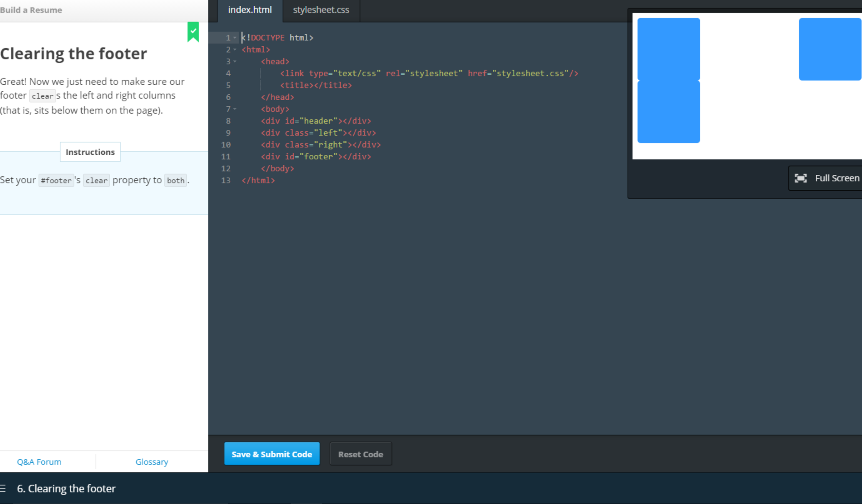Screen dimensions: 862x504
Task: Collapse the DOCTYPE fold arrow on line 1
Action: 235,38
